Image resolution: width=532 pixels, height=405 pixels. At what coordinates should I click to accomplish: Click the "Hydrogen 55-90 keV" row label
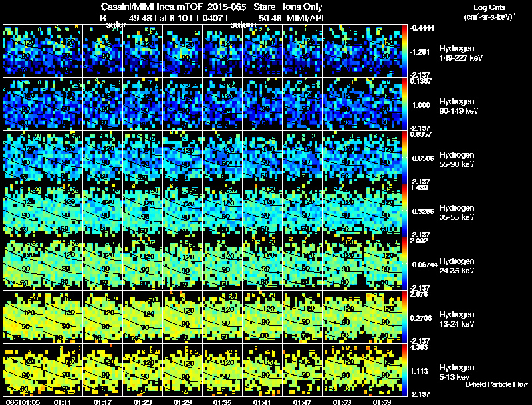[x=457, y=160]
